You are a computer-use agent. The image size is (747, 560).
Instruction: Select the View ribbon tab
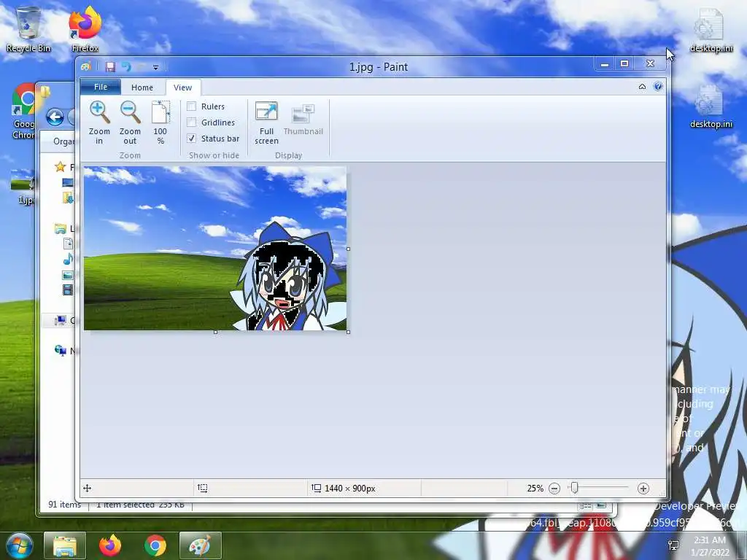pos(182,87)
